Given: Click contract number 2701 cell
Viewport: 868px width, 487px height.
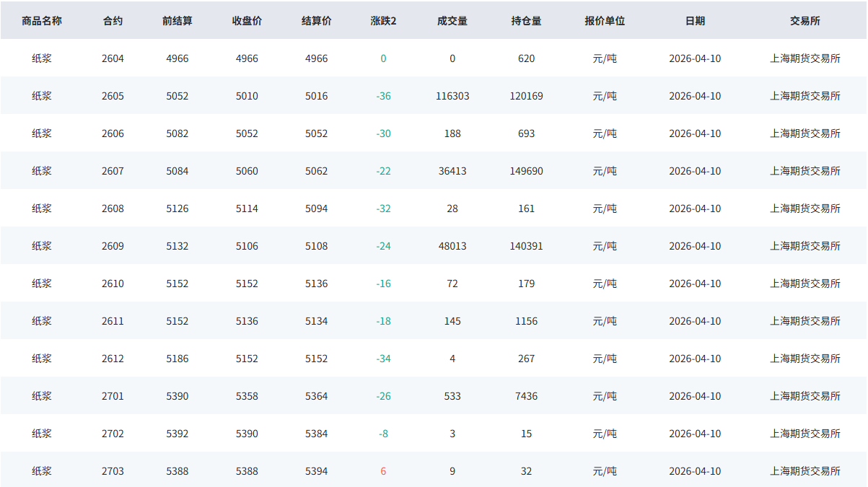Looking at the screenshot, I should 113,396.
